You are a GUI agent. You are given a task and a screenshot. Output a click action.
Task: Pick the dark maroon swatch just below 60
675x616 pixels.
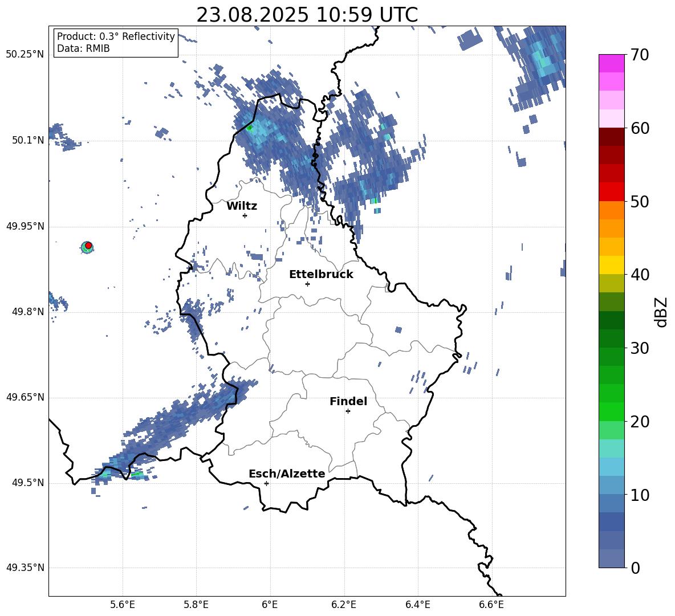click(x=611, y=137)
